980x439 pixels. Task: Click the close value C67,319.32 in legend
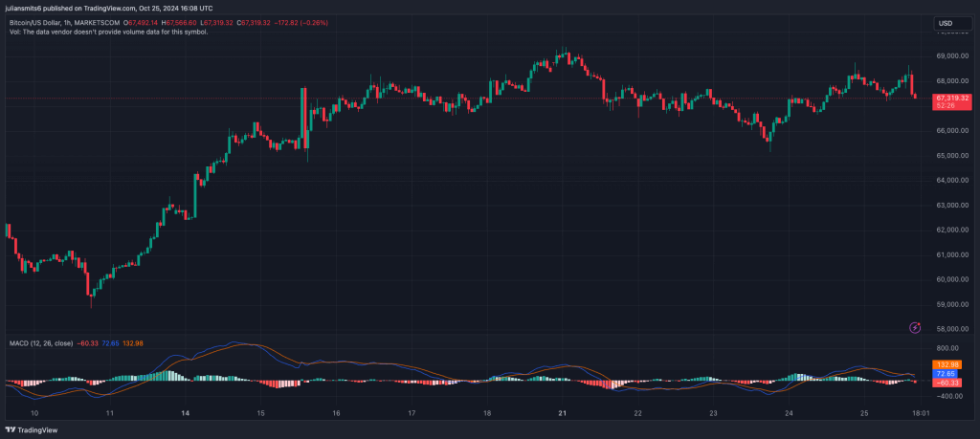click(x=253, y=23)
